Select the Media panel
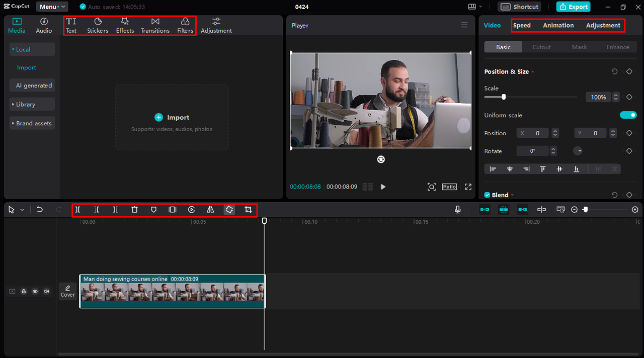This screenshot has height=358, width=644. tap(17, 26)
